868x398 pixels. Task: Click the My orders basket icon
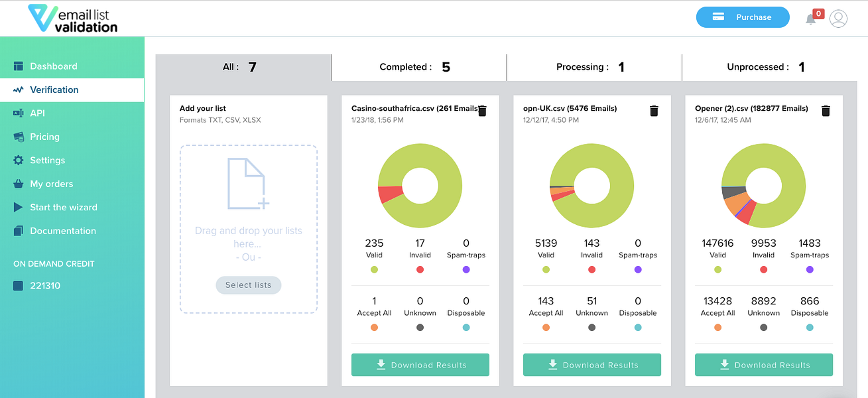[x=18, y=184]
